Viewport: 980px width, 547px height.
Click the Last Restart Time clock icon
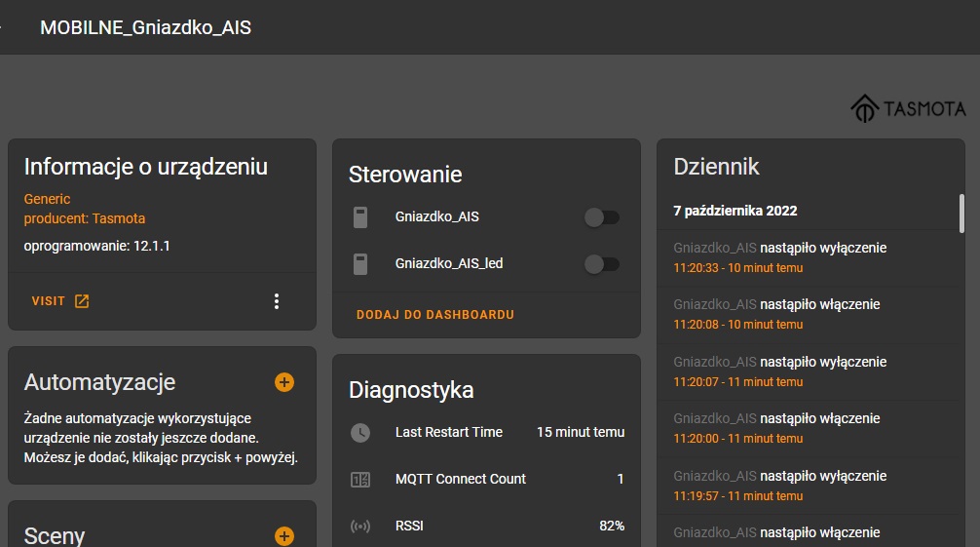click(360, 433)
